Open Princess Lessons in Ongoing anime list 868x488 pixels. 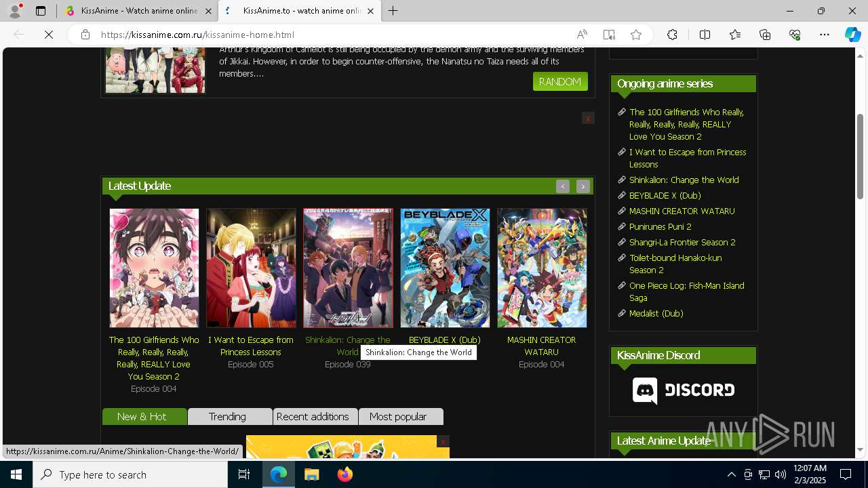(x=688, y=158)
